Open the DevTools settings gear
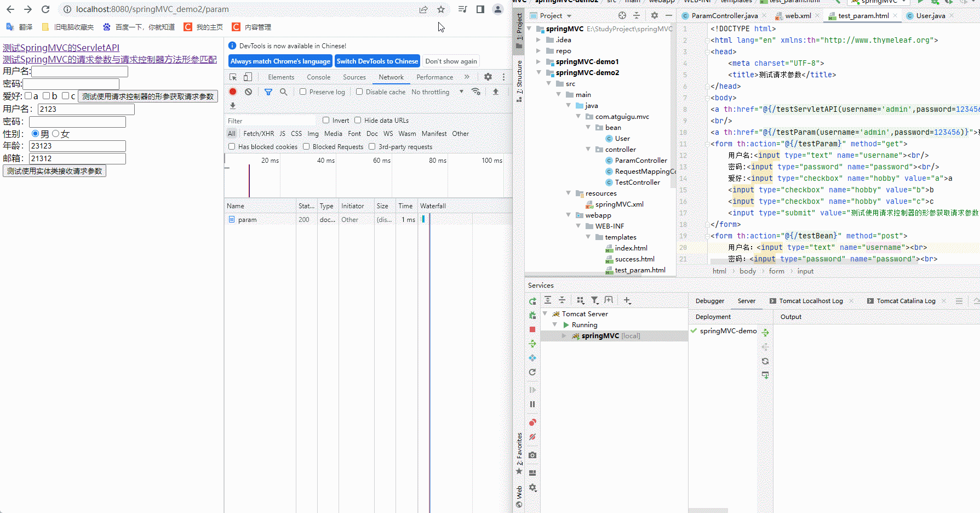The image size is (980, 513). click(488, 77)
